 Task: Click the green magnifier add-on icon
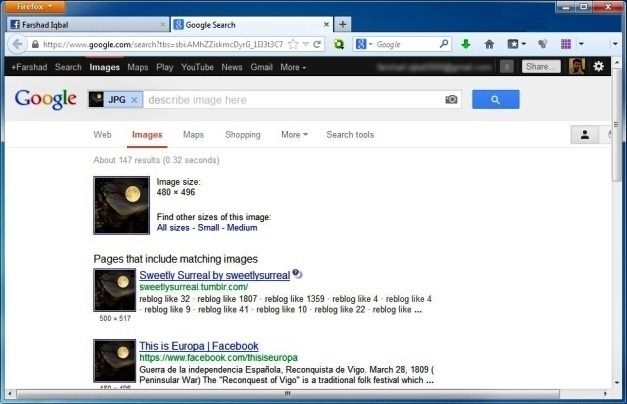(339, 44)
